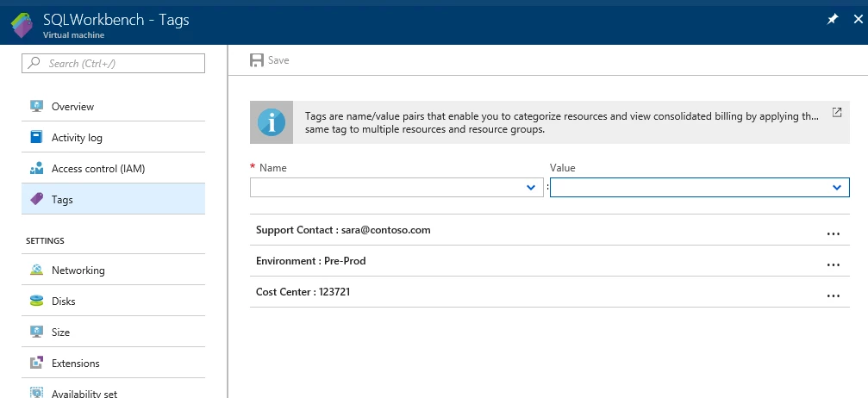
Task: Click the Access control (IAM) people icon
Action: tap(36, 168)
